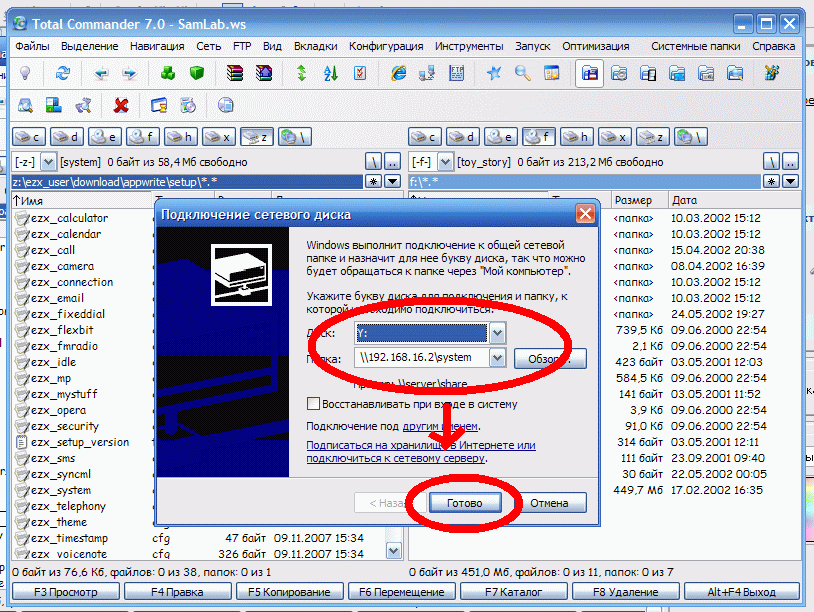This screenshot has width=814, height=612.
Task: Click the Готово button in the dialog
Action: coord(465,503)
